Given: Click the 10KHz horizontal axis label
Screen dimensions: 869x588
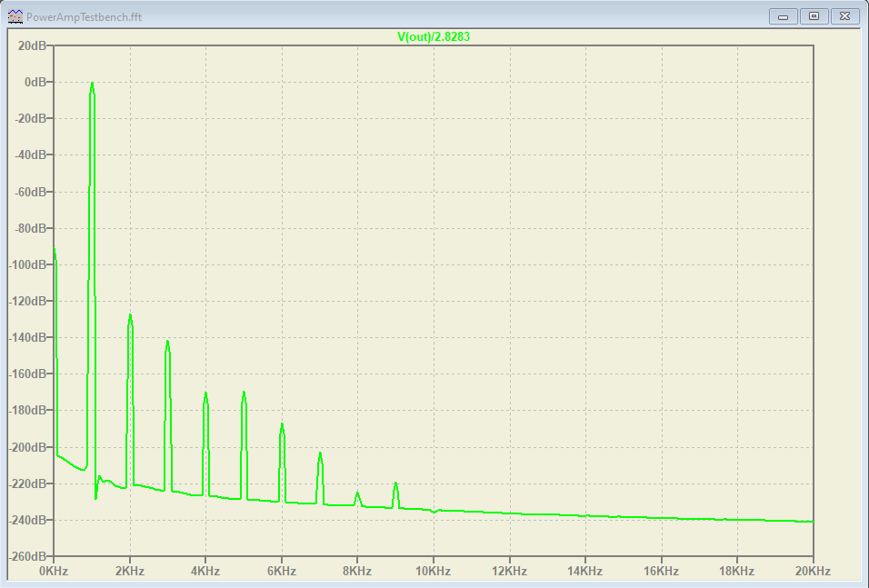Looking at the screenshot, I should 434,571.
